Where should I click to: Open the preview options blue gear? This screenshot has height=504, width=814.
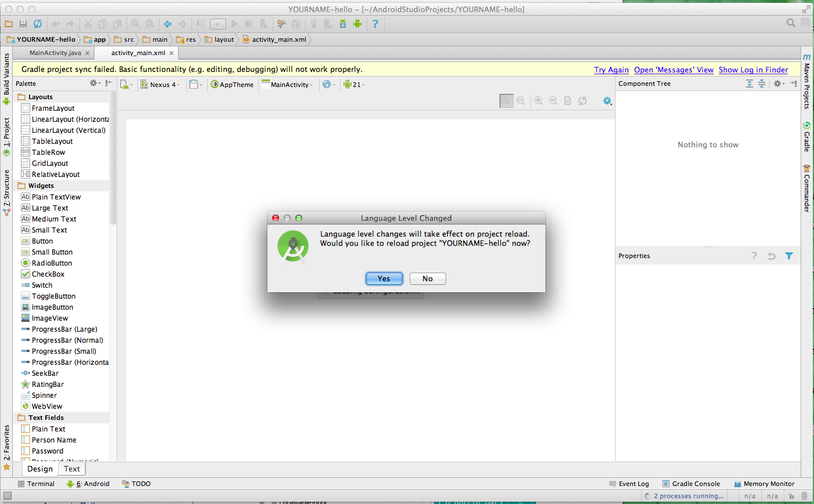(607, 101)
